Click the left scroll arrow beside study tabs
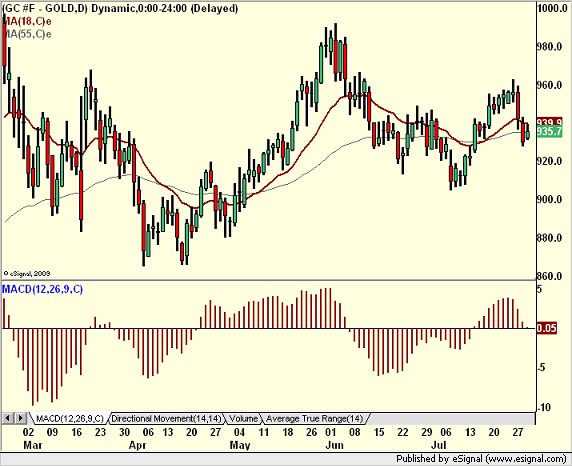This screenshot has width=572, height=466. pyautogui.click(x=8, y=418)
